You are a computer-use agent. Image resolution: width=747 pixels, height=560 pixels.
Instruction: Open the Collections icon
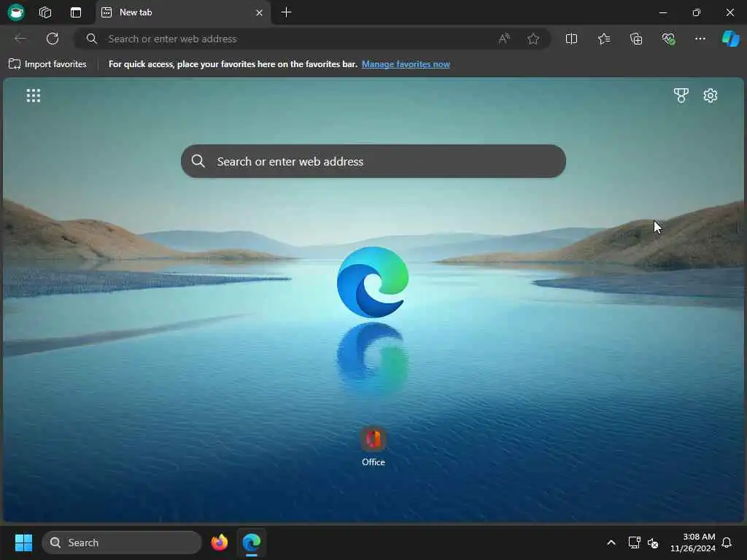tap(636, 39)
